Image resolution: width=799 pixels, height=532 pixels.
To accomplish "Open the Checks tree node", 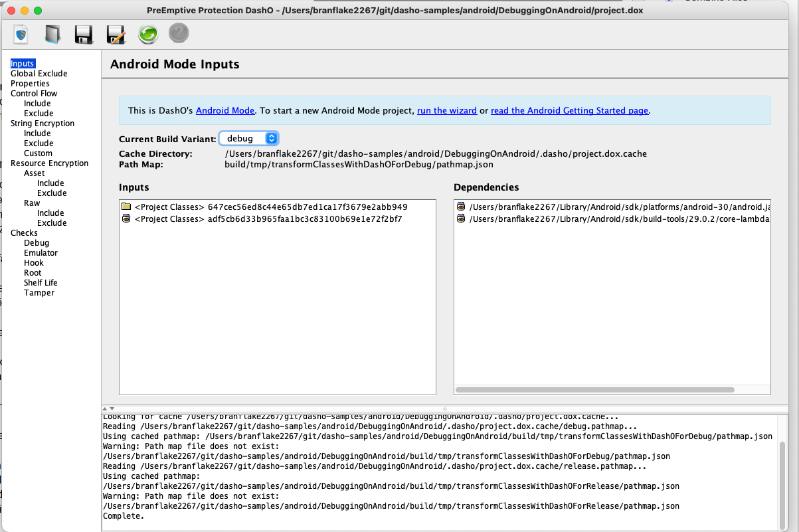I will [x=24, y=233].
